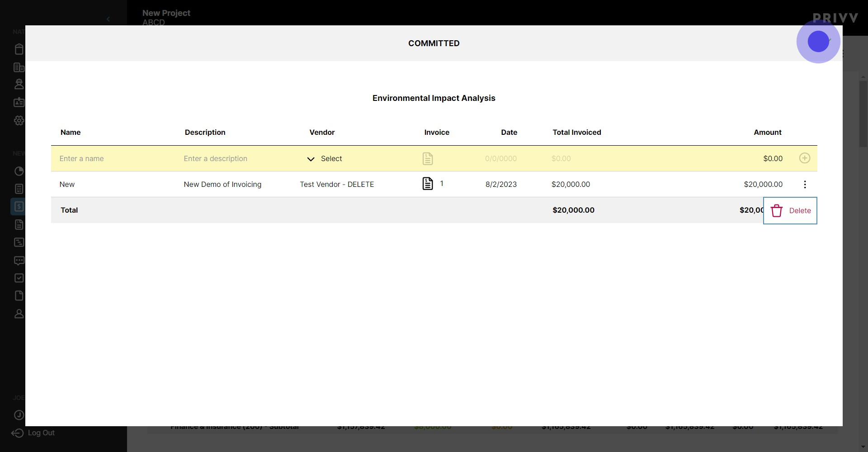Open the checkbox tasks icon in sidebar
The width and height of the screenshot is (868, 452).
pyautogui.click(x=19, y=278)
